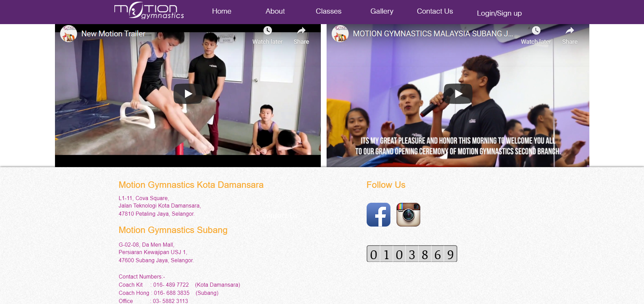Click the Motion Gymnastics logo
Screen dimensions: 644x304
[149, 11]
